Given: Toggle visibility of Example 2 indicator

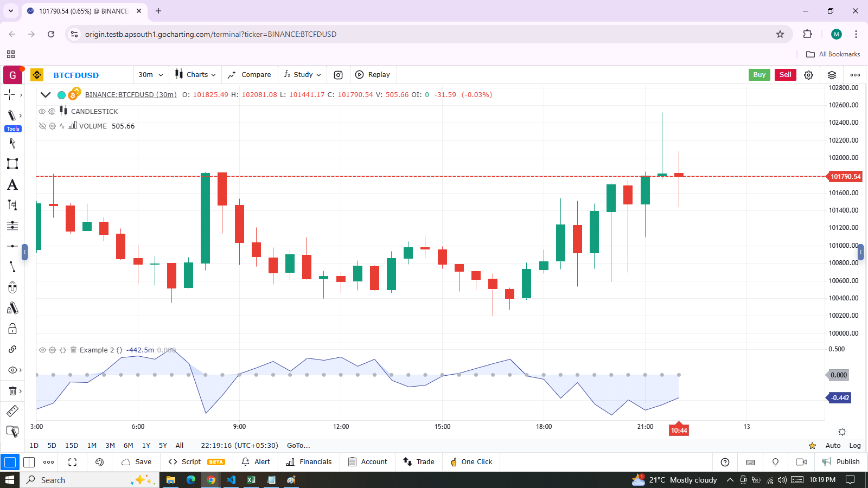Looking at the screenshot, I should coord(42,350).
